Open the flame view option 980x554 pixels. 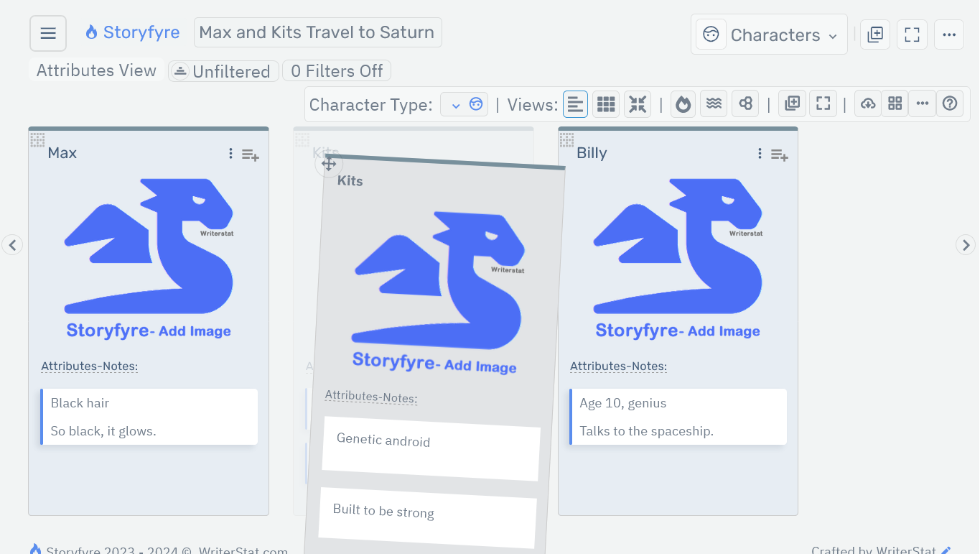pyautogui.click(x=683, y=103)
